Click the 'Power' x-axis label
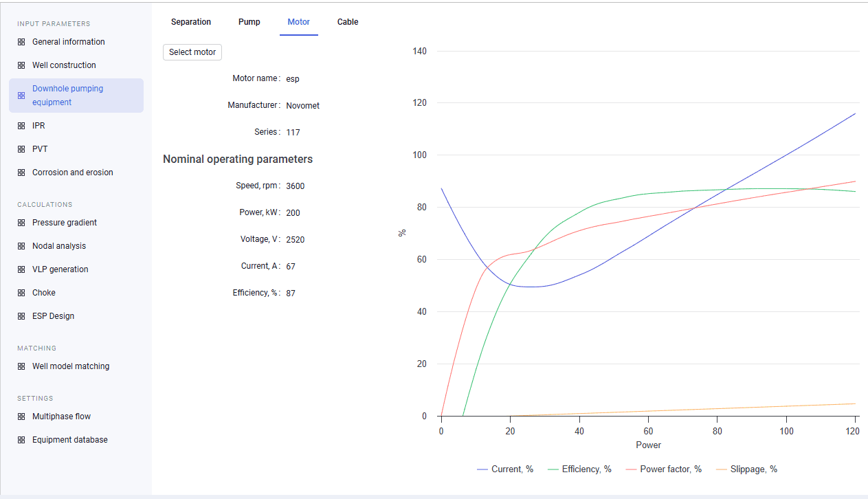The width and height of the screenshot is (868, 499). [x=648, y=445]
